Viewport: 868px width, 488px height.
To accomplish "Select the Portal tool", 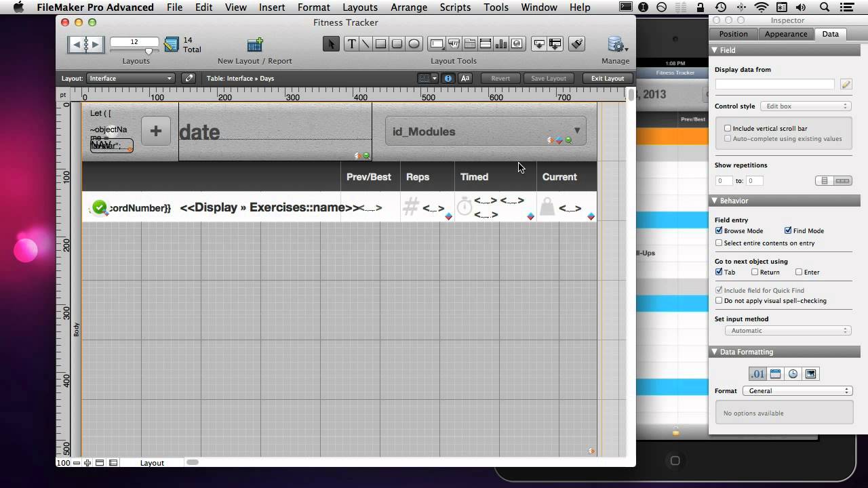I will pos(486,44).
